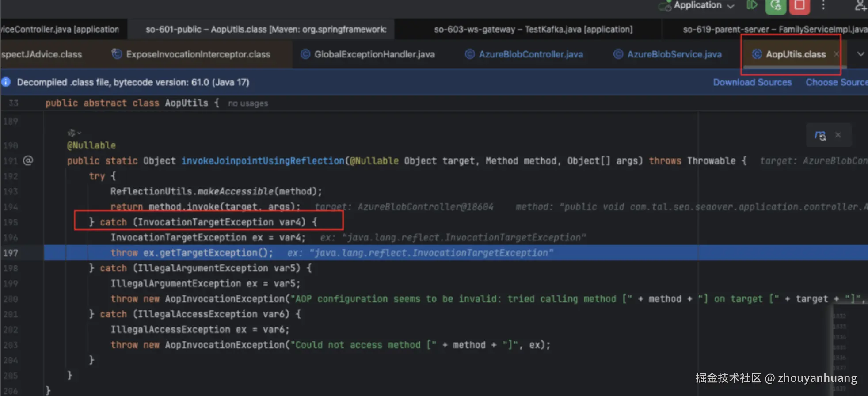
Task: Click the @ gutter icon on line 191
Action: pyautogui.click(x=28, y=160)
